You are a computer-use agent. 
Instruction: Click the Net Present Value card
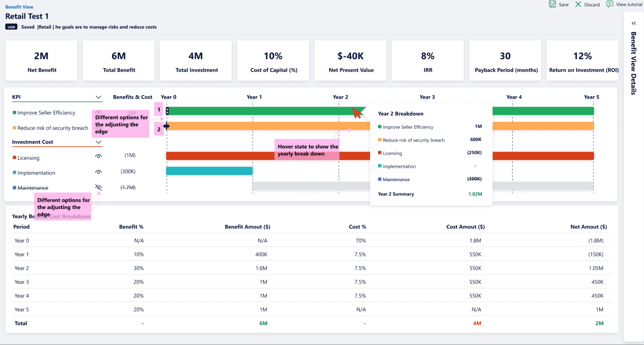pos(350,61)
